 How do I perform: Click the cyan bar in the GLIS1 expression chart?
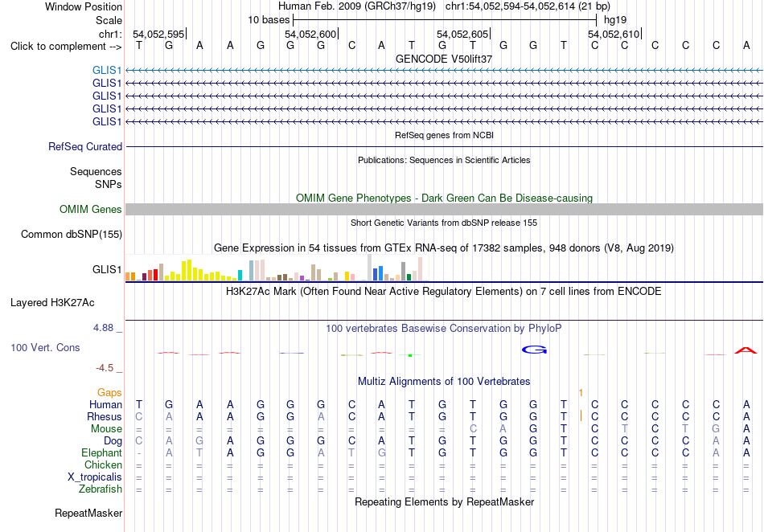pyautogui.click(x=240, y=275)
